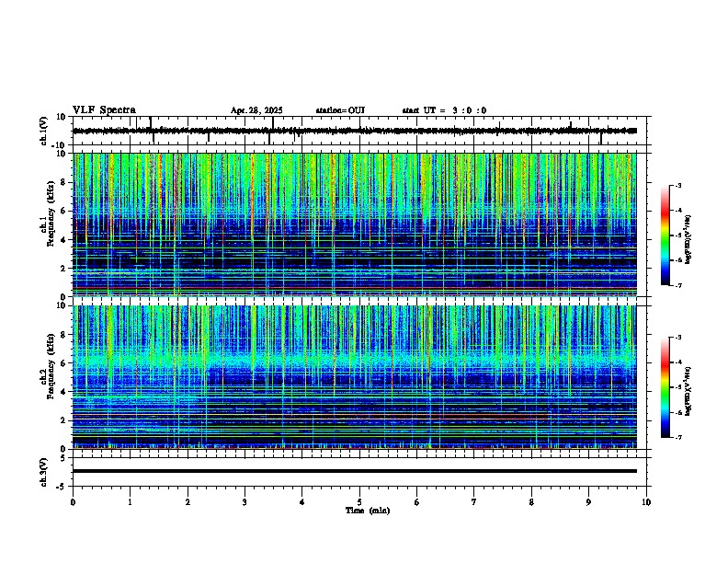Click the "VLF Spectra" plot title

[x=104, y=110]
